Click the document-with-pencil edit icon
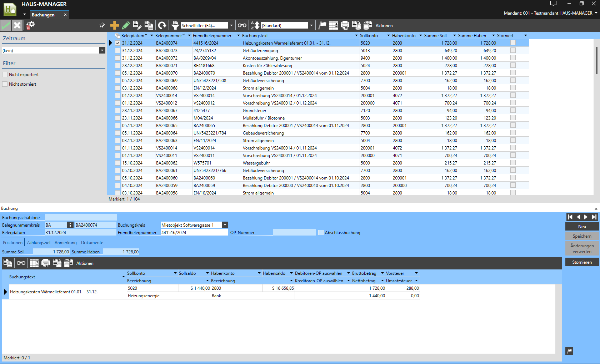 pyautogui.click(x=137, y=25)
